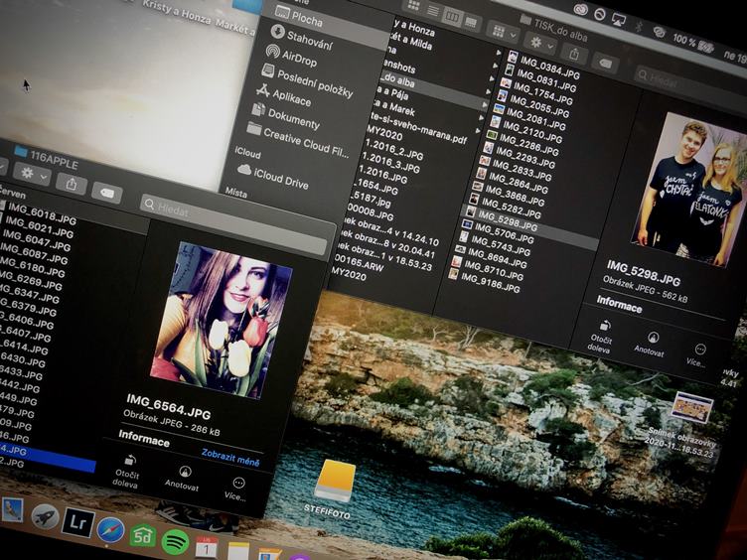The height and width of the screenshot is (560, 747).
Task: Open Poslední položky in the sidebar
Action: 316,82
